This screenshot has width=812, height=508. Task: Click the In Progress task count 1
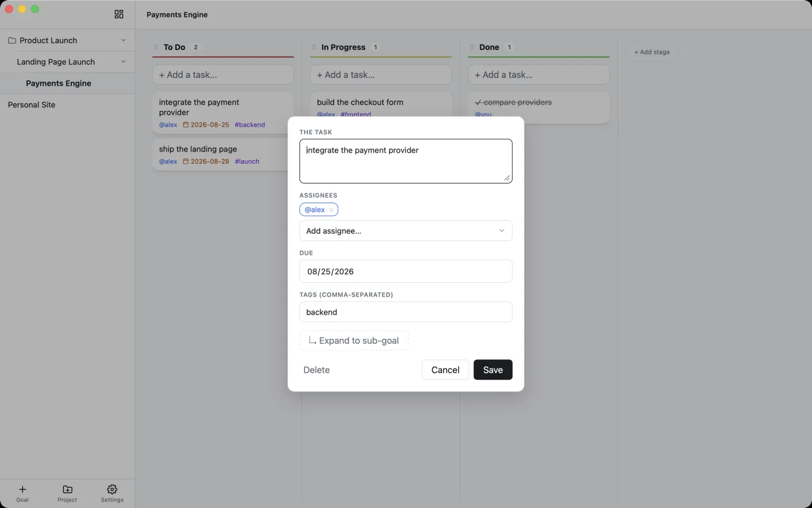[x=375, y=47]
